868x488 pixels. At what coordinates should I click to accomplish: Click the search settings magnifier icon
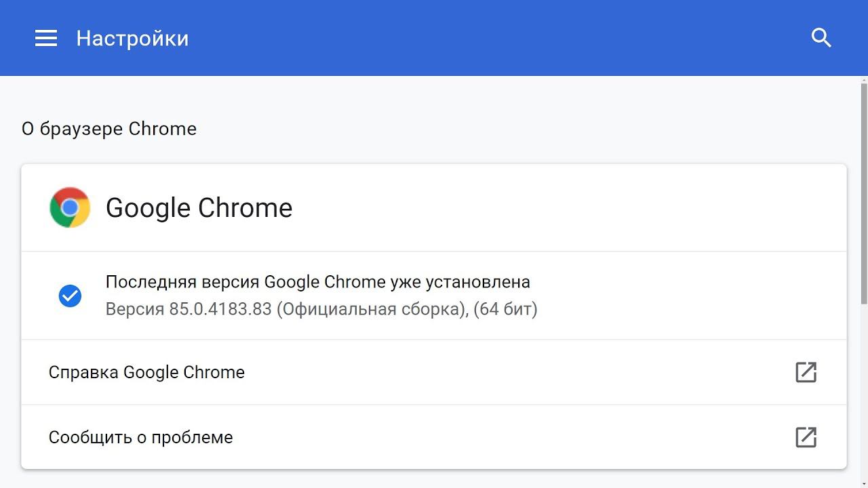point(821,38)
